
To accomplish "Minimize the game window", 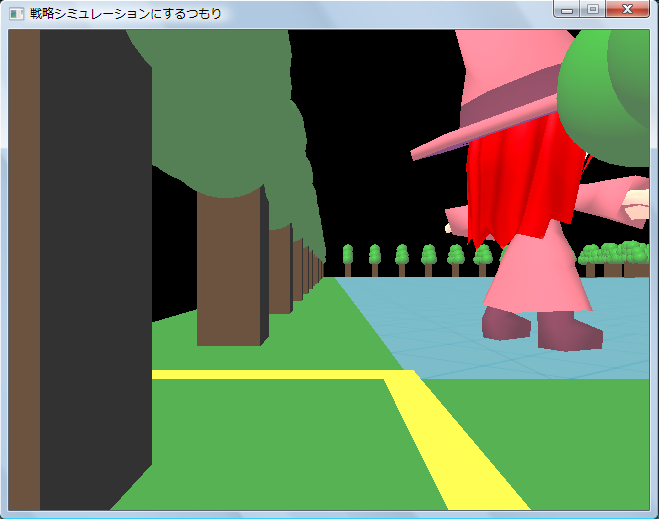I will [x=567, y=9].
